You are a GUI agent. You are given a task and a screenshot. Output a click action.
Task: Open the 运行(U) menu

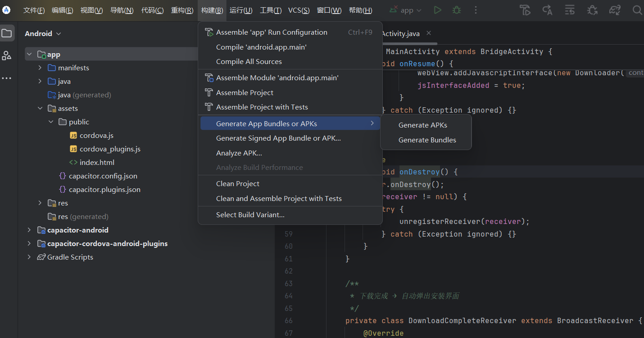[x=241, y=10]
